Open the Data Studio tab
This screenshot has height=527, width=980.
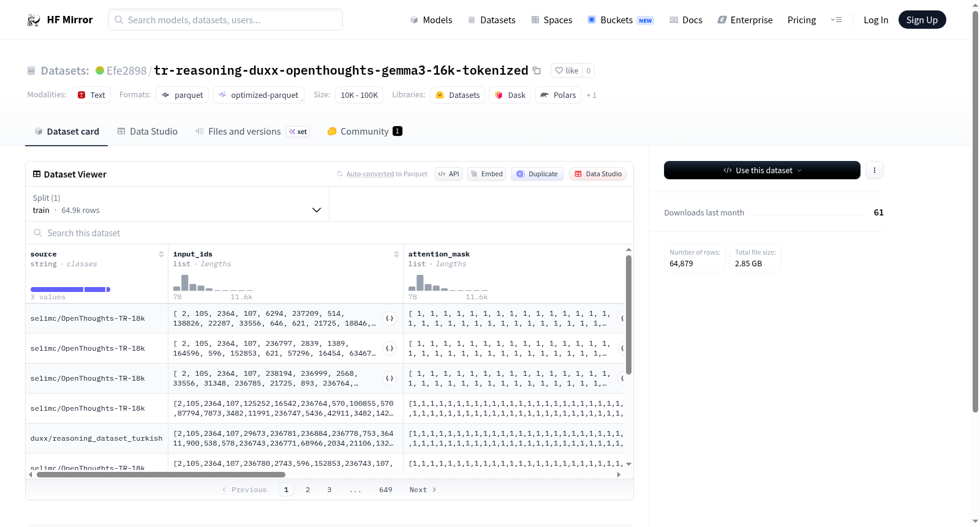[x=147, y=132]
